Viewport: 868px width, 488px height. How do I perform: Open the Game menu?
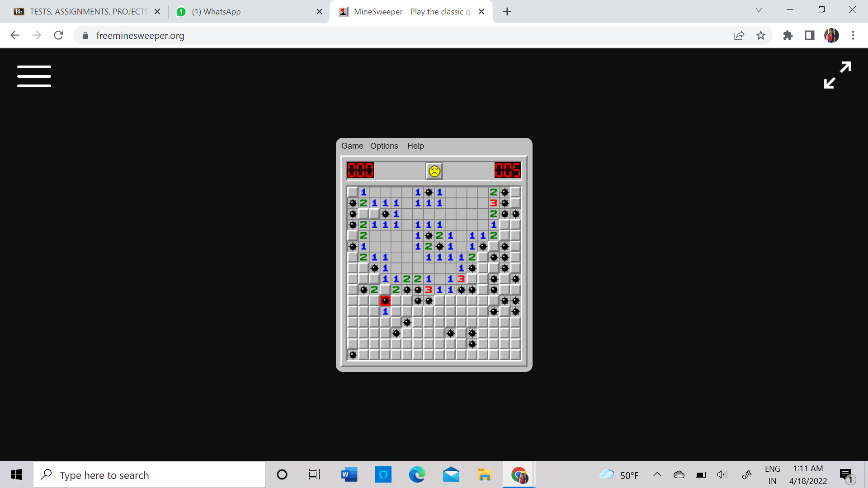(x=352, y=146)
